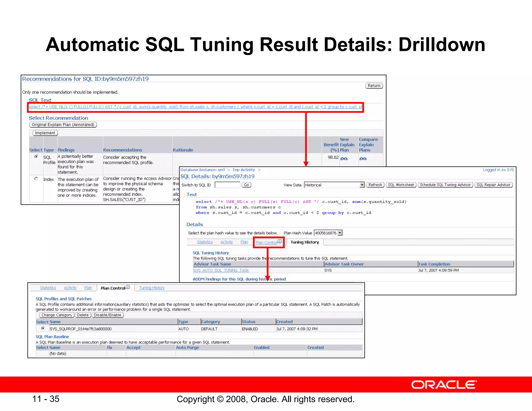
Task: Click the Status column header in profiles table
Action: point(249,322)
